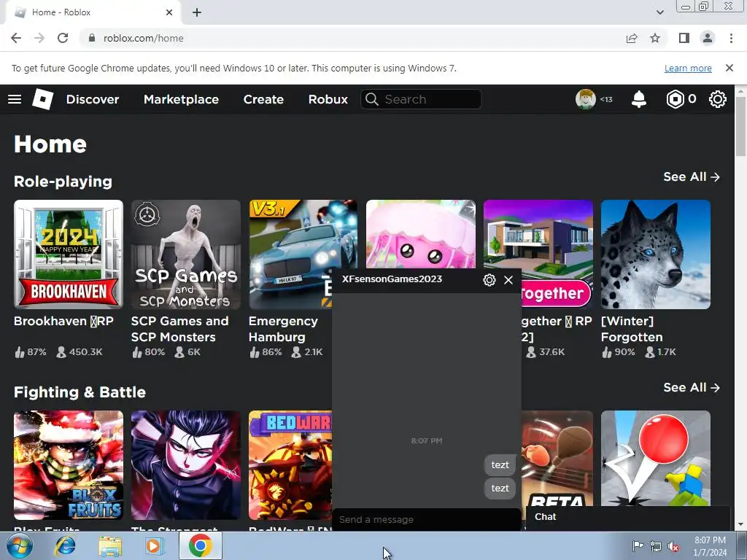Open Windows Explorer from the taskbar
747x560 pixels.
110,546
